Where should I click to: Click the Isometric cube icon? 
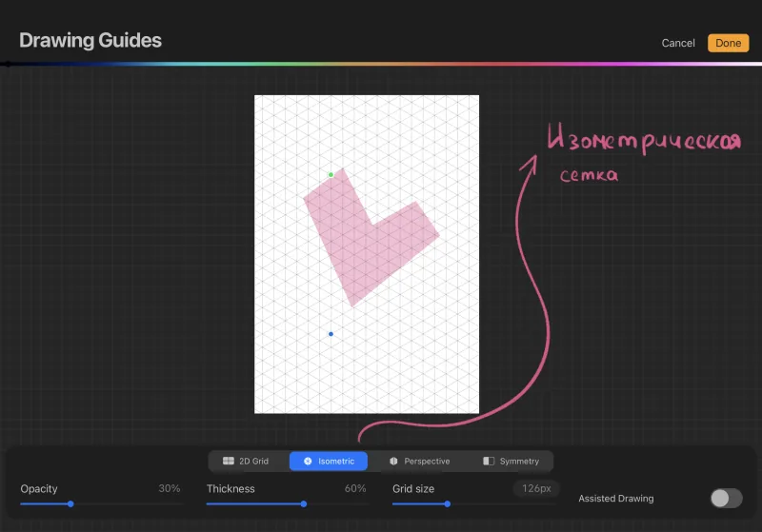pos(308,462)
